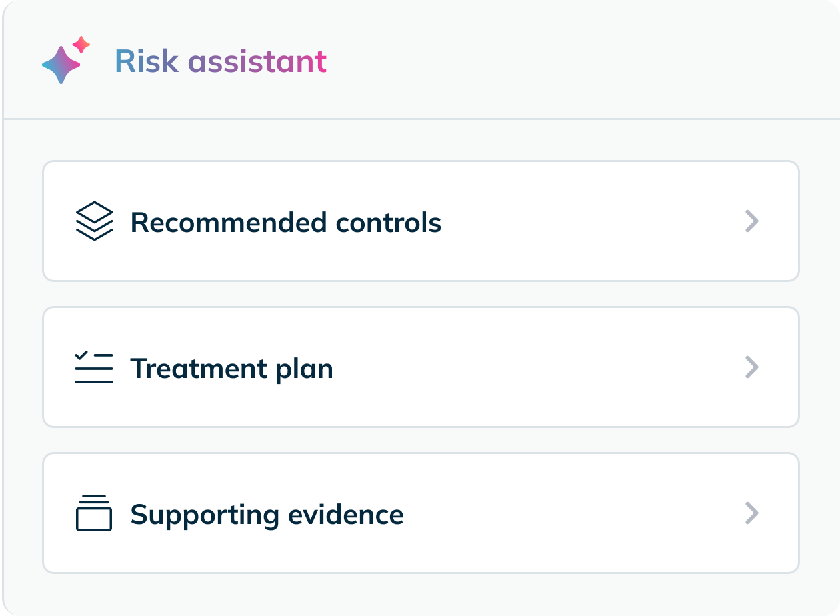This screenshot has width=840, height=616.
Task: Click the stacked layers icon for Recommended controls
Action: 94,221
